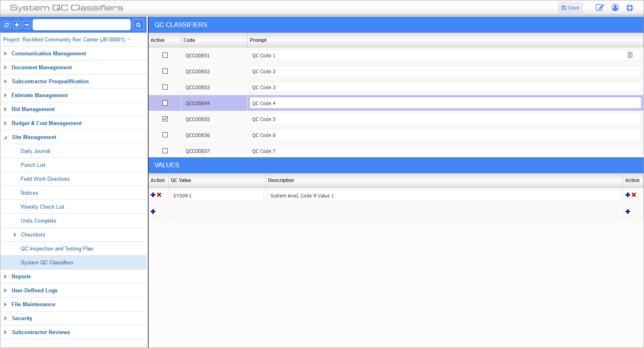Enable the QCCODE04 active checkbox
Screen dimensions: 644x348
[x=165, y=103]
